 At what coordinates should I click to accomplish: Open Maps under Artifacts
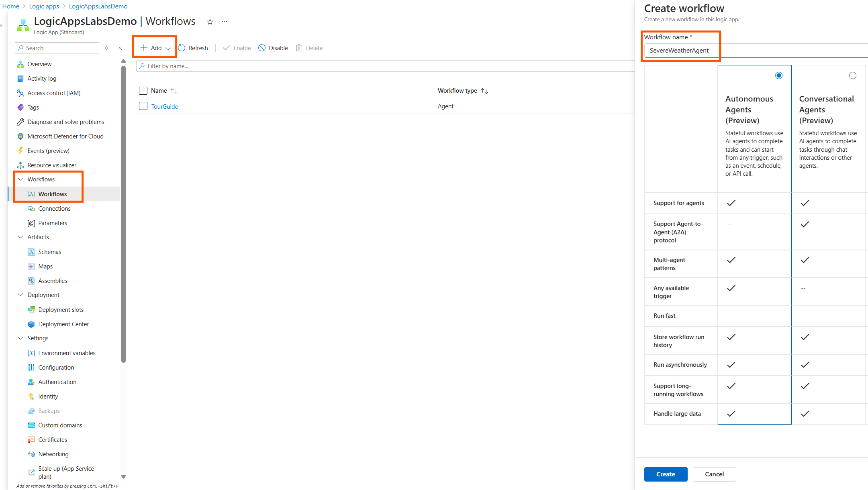pyautogui.click(x=45, y=266)
